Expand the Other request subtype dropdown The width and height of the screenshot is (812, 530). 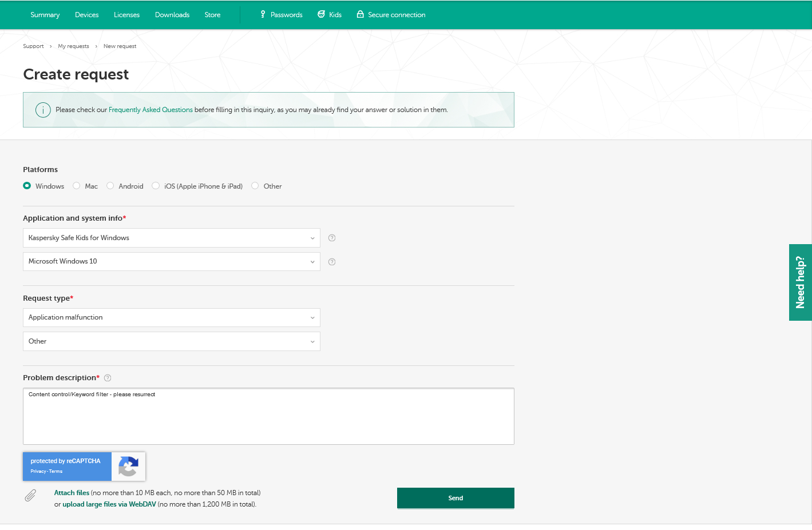point(172,341)
